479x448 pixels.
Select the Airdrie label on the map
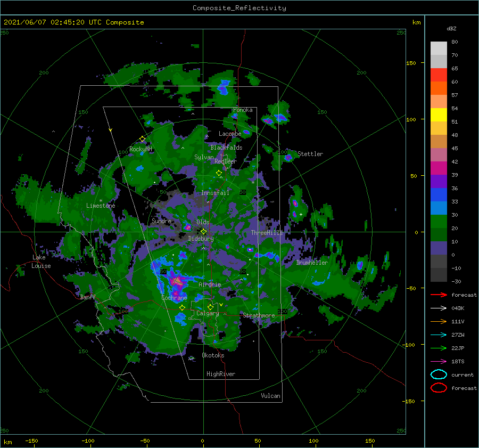click(x=210, y=284)
